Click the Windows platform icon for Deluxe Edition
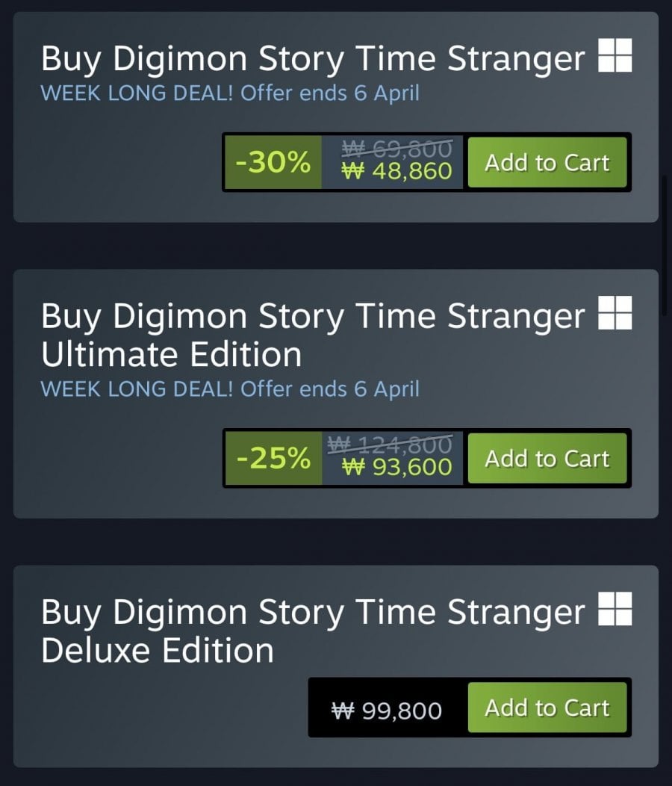Image resolution: width=672 pixels, height=786 pixels. (615, 609)
